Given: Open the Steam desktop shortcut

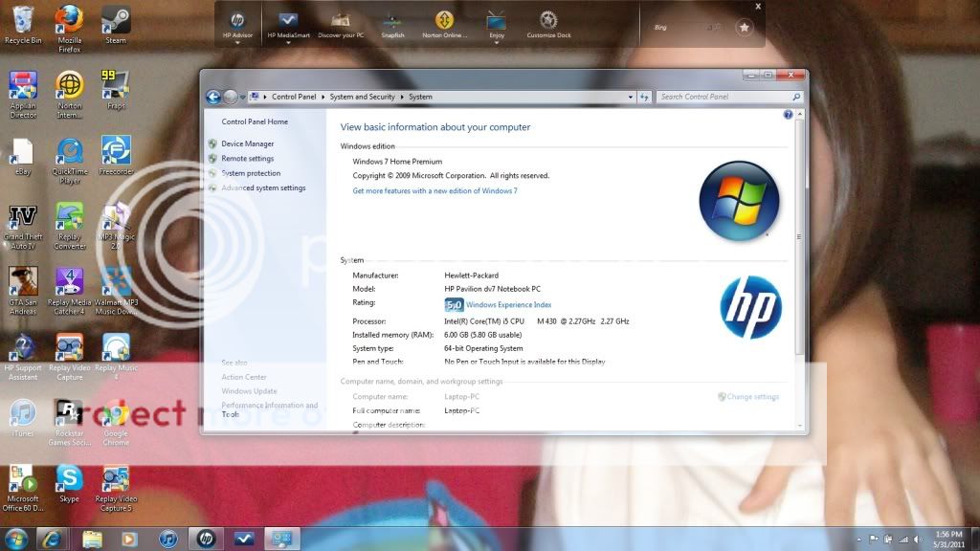Looking at the screenshot, I should [x=116, y=25].
